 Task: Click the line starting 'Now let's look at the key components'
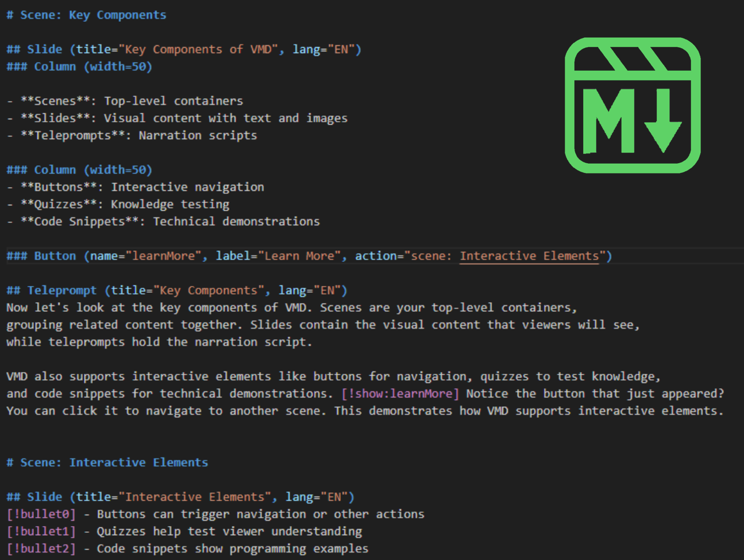(292, 308)
